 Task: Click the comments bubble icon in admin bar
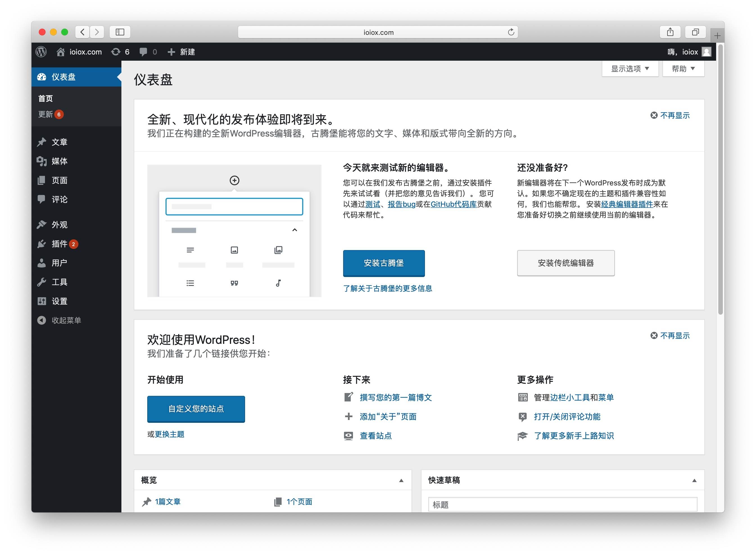[143, 52]
